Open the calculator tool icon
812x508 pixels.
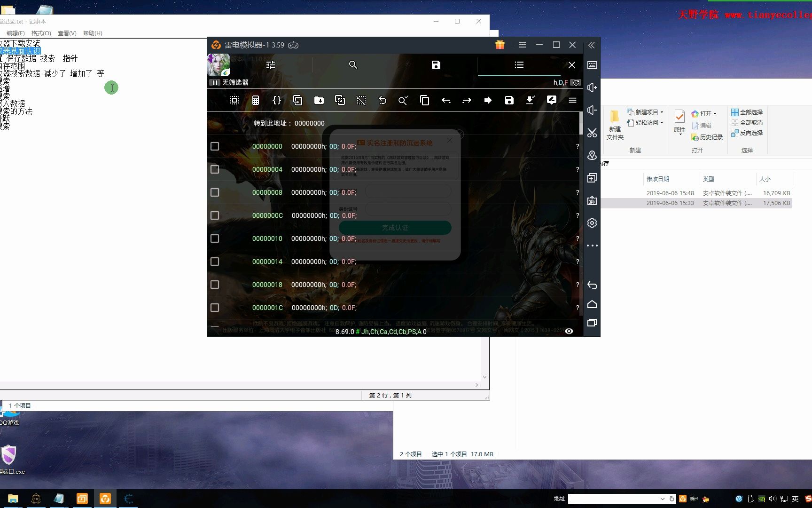click(256, 100)
